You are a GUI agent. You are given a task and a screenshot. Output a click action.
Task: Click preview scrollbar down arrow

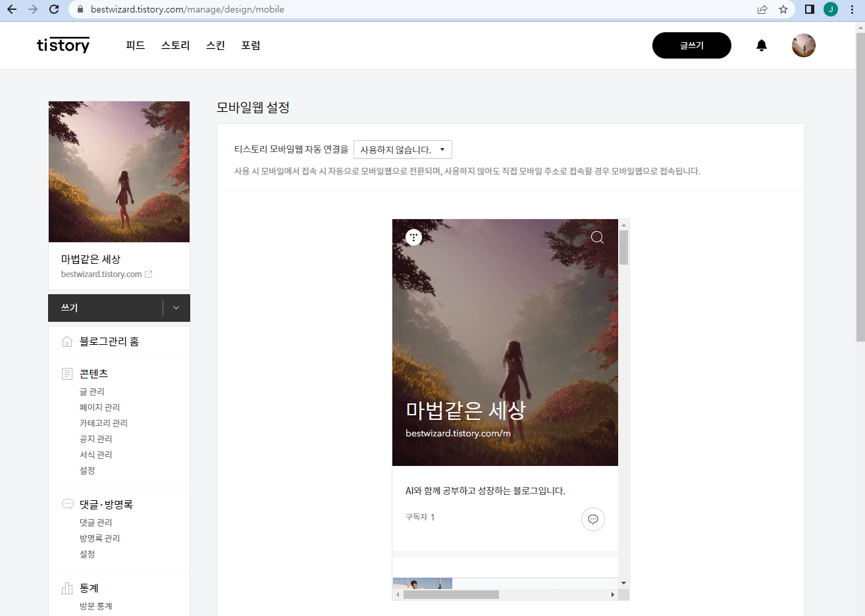[623, 583]
